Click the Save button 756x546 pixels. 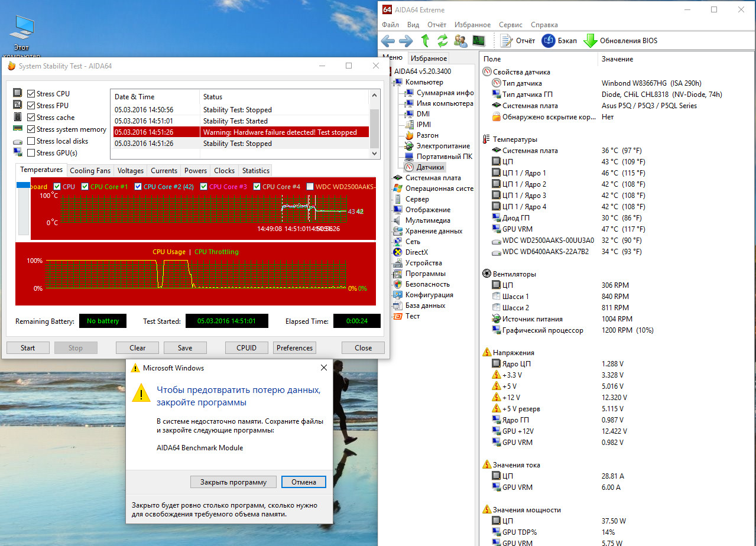click(x=185, y=347)
